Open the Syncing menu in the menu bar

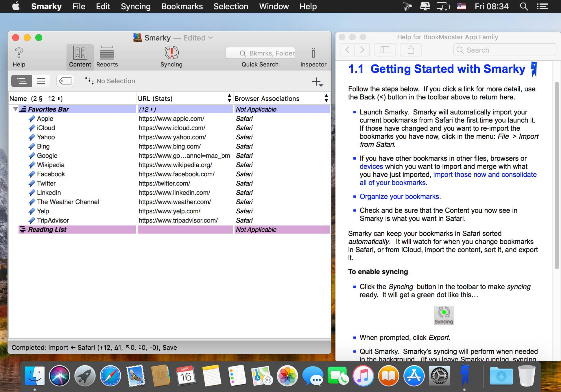tap(136, 6)
